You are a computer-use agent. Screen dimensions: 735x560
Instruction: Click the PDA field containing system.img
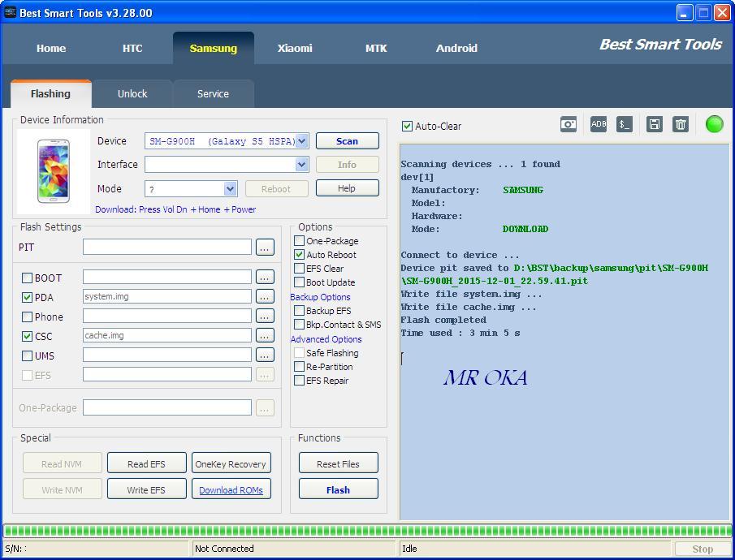[x=167, y=296]
